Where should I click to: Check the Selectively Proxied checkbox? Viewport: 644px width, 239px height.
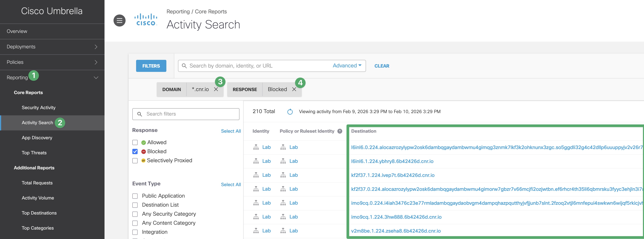click(135, 161)
